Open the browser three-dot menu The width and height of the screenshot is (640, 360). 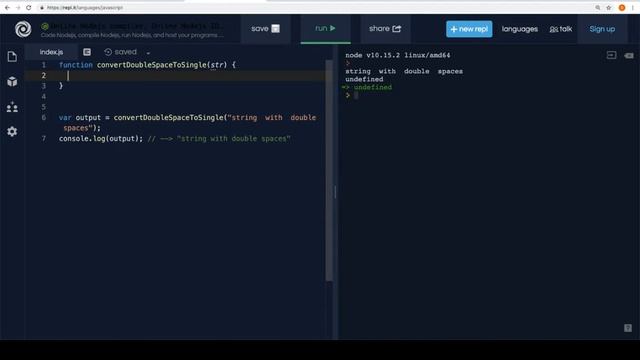coord(633,7)
